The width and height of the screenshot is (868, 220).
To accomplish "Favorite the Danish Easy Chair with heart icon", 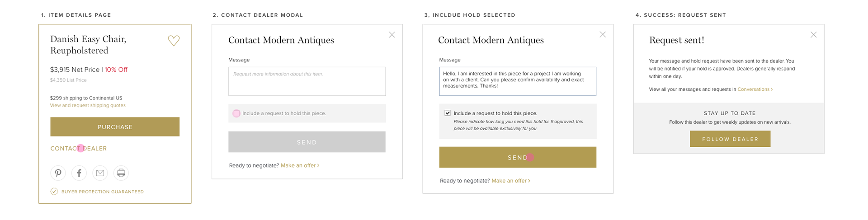I will [x=174, y=41].
